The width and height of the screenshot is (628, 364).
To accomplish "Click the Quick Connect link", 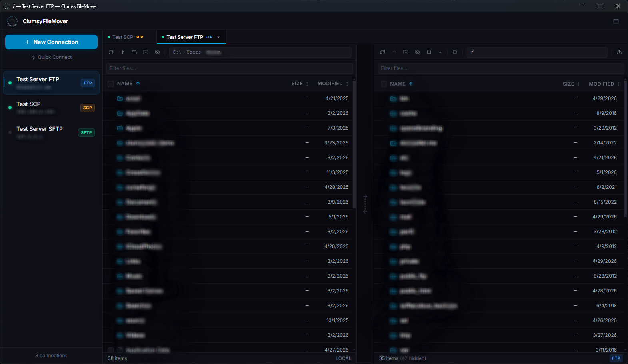I will click(51, 57).
